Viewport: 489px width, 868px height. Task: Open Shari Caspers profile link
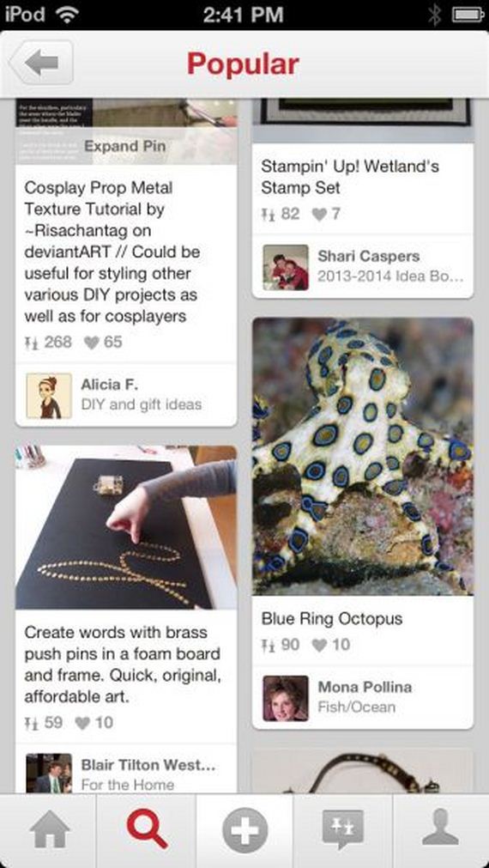coord(368,257)
